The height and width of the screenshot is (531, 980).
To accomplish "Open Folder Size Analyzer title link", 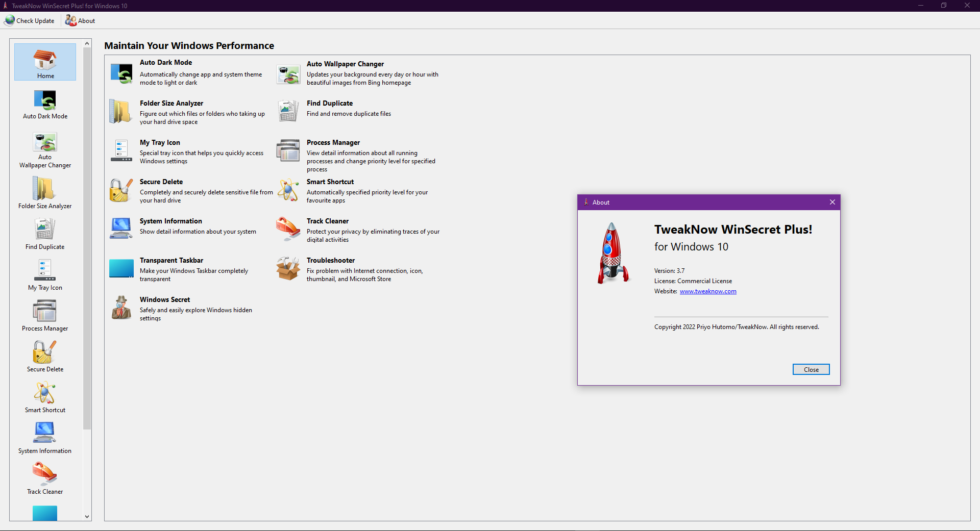I will (x=171, y=103).
